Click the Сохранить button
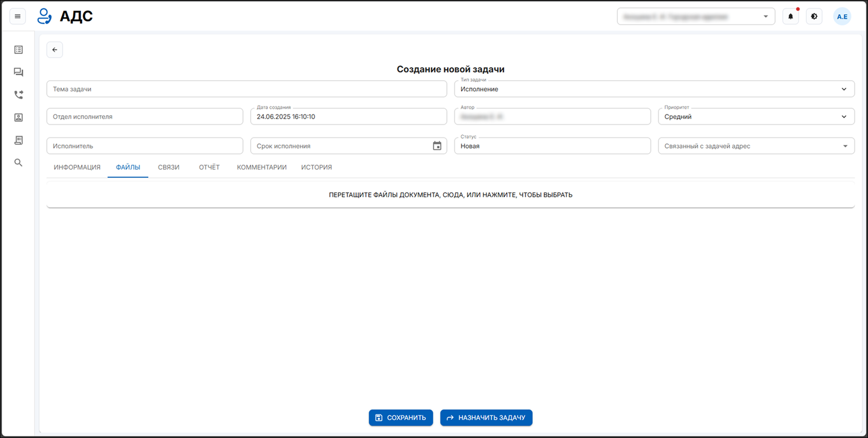The image size is (868, 438). coord(401,418)
